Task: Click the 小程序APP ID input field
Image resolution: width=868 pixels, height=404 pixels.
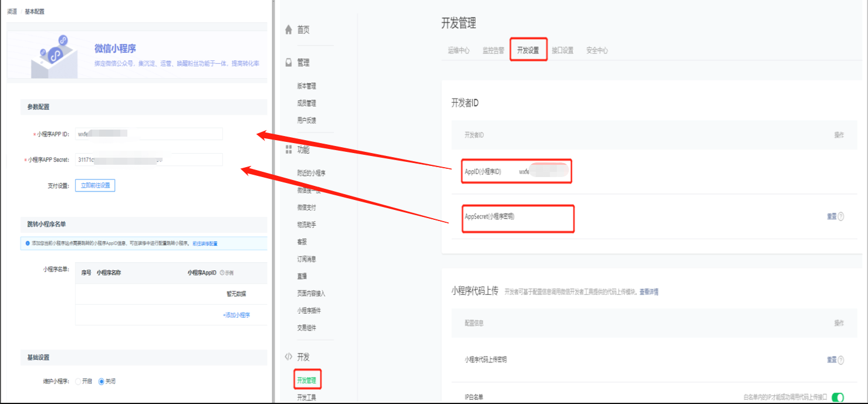Action: click(x=148, y=134)
